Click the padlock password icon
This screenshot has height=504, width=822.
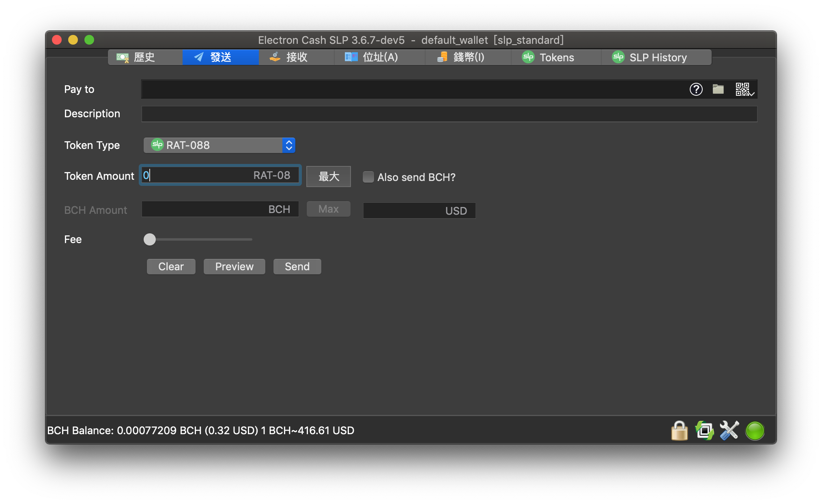[x=680, y=430]
